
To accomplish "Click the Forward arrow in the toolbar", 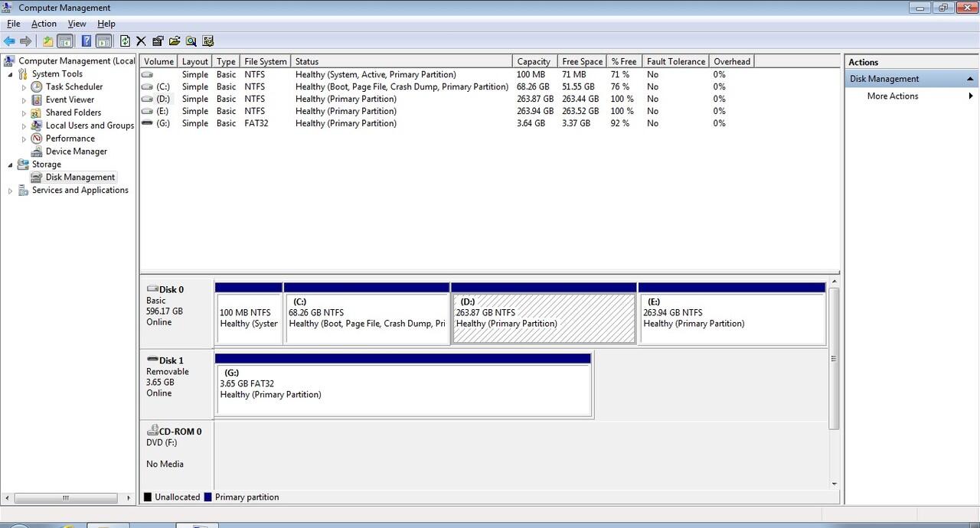I will coord(26,41).
